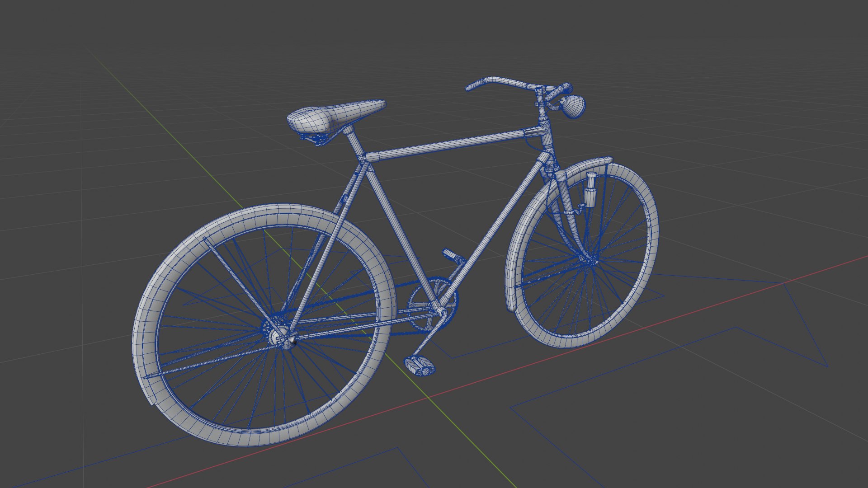Select the headlight on the handlebar stem

tap(574, 106)
